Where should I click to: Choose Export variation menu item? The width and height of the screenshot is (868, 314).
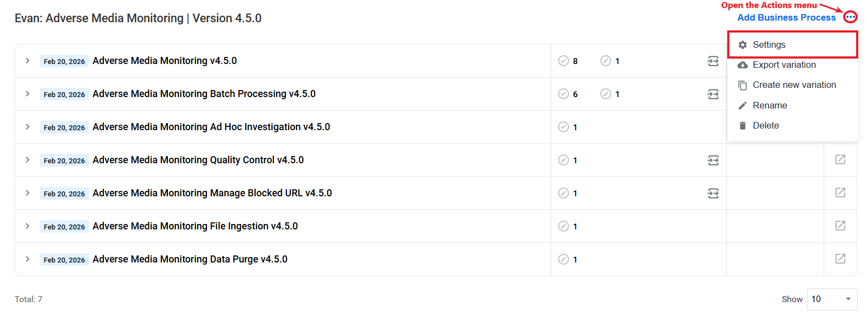click(x=793, y=65)
